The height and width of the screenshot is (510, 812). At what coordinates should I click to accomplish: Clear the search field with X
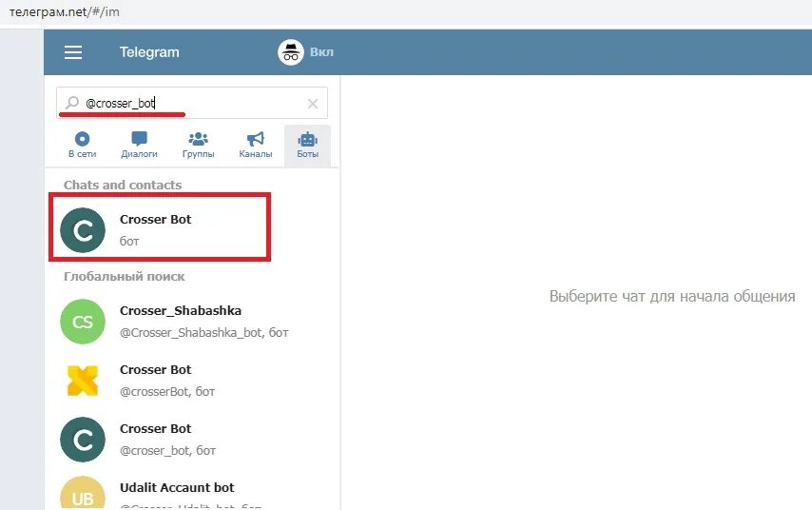click(x=312, y=104)
